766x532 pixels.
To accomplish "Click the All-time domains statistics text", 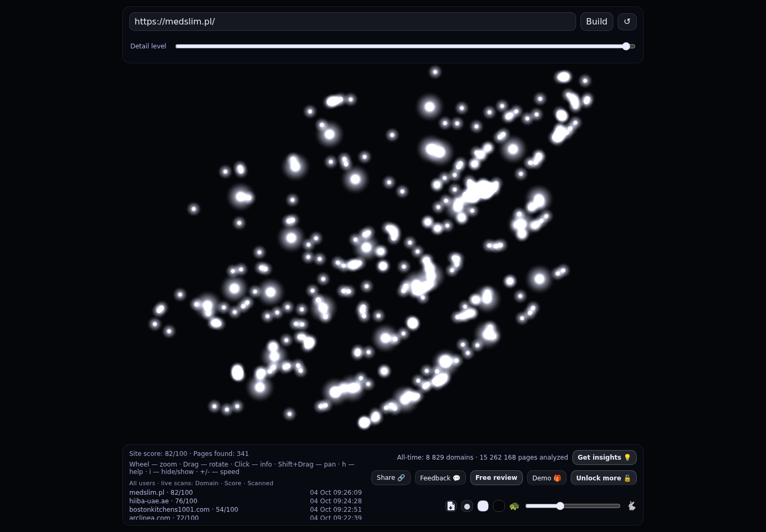I will pyautogui.click(x=482, y=458).
